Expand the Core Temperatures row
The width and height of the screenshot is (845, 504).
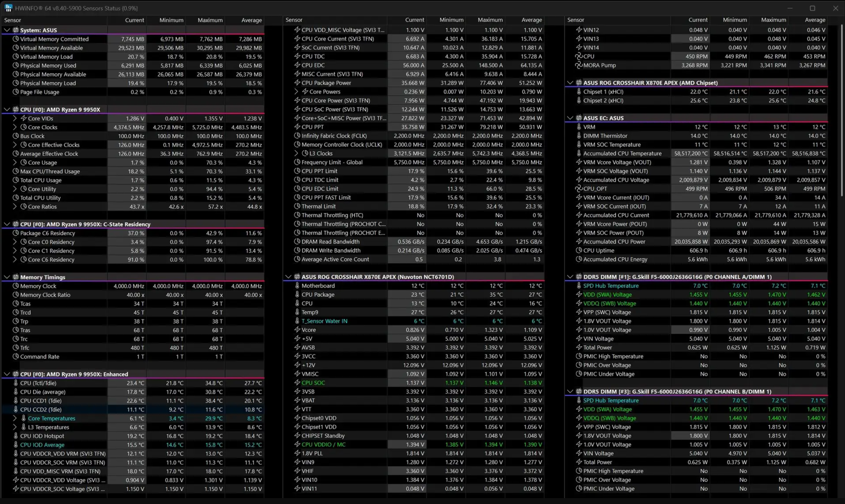15,418
